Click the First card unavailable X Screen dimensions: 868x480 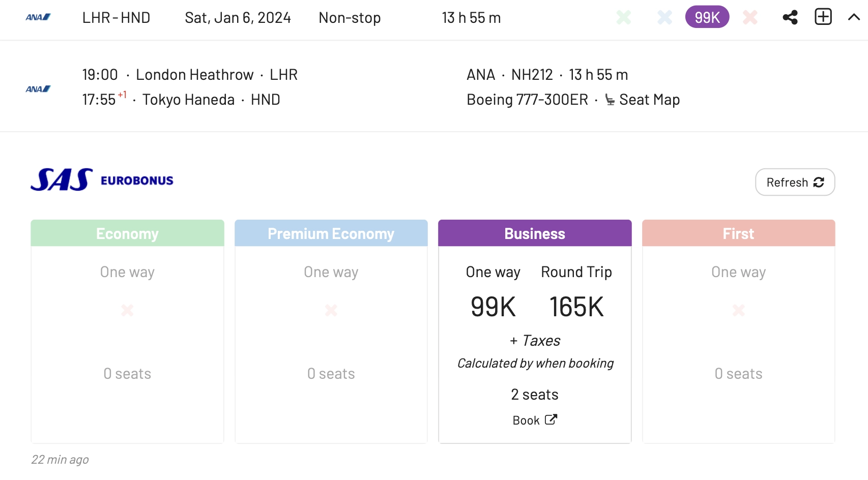tap(739, 310)
